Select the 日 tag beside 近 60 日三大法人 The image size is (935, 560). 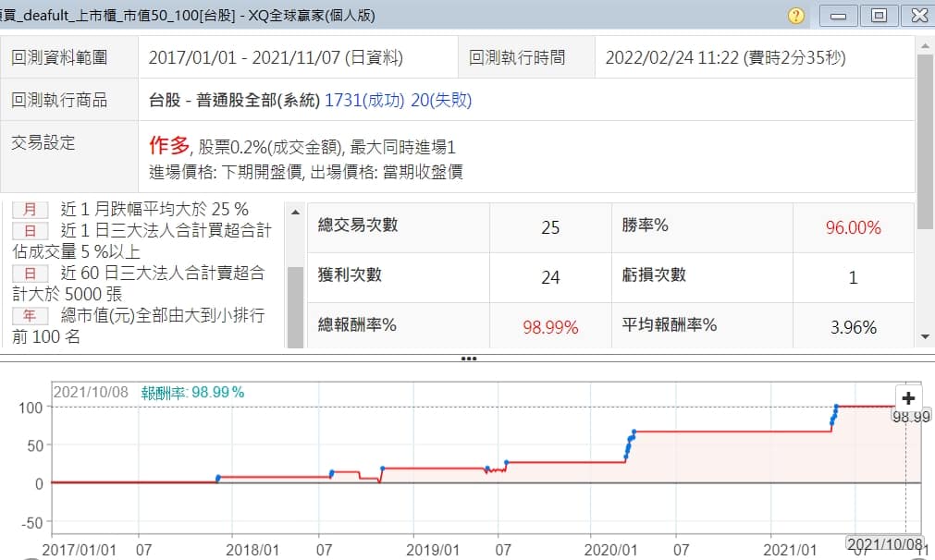tap(30, 273)
